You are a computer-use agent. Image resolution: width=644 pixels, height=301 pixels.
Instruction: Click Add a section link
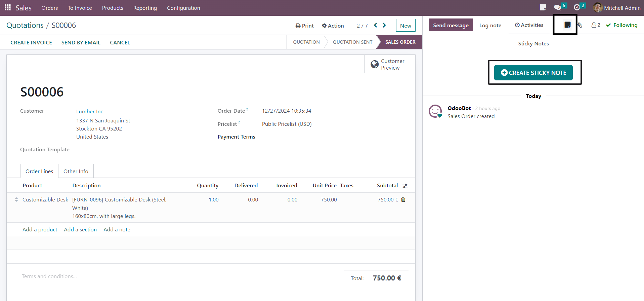(80, 229)
